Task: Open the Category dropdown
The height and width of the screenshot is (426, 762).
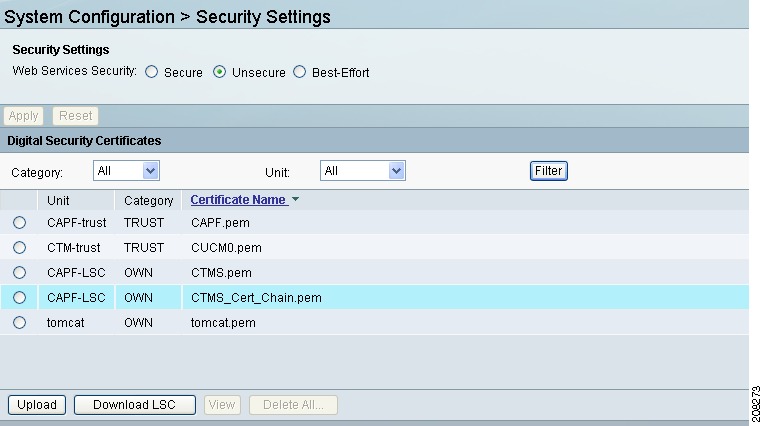Action: [126, 171]
